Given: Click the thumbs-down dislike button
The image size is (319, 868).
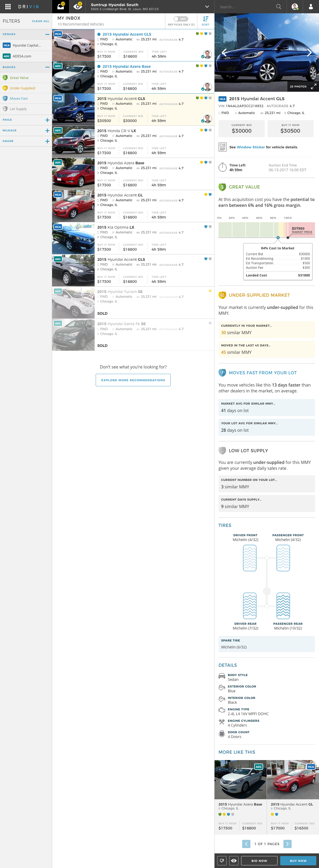Looking at the screenshot, I should point(222,861).
